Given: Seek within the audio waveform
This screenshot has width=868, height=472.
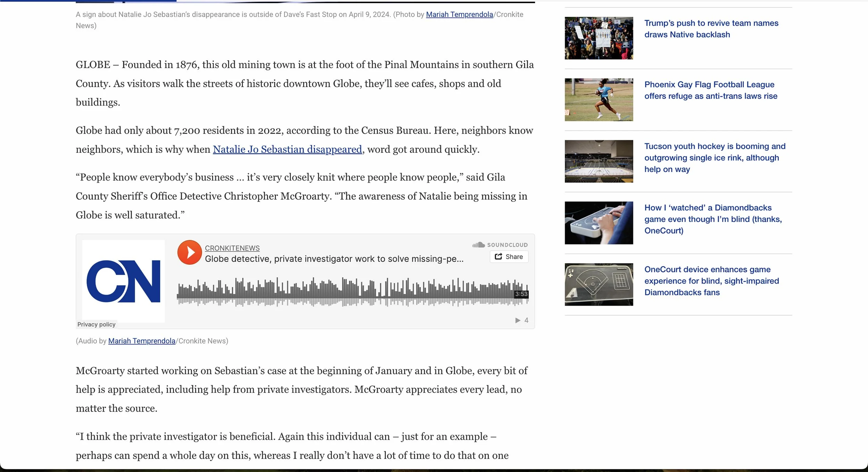Looking at the screenshot, I should coord(347,292).
